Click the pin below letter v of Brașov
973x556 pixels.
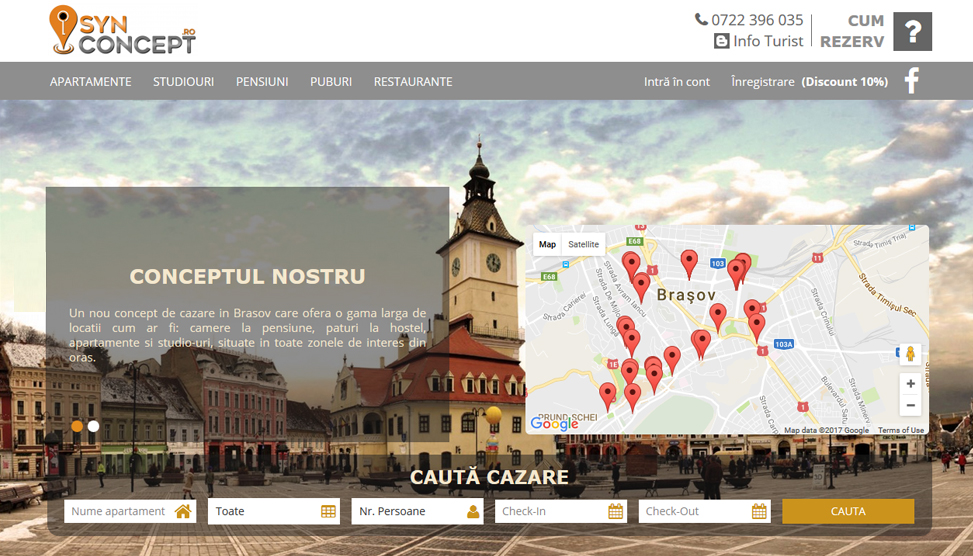(x=717, y=318)
